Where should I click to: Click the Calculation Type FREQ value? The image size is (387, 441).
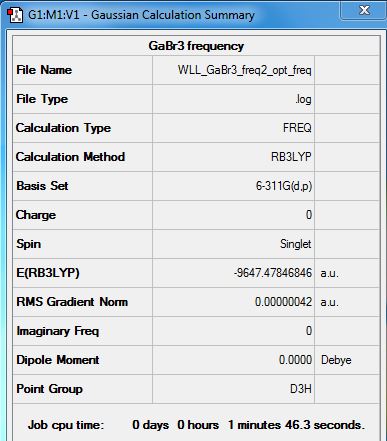297,128
